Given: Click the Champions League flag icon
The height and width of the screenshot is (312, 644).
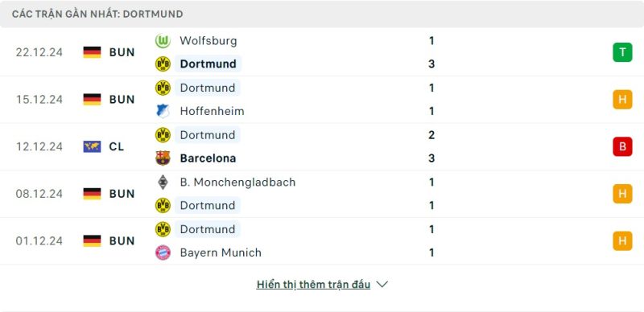Looking at the screenshot, I should coord(92,146).
